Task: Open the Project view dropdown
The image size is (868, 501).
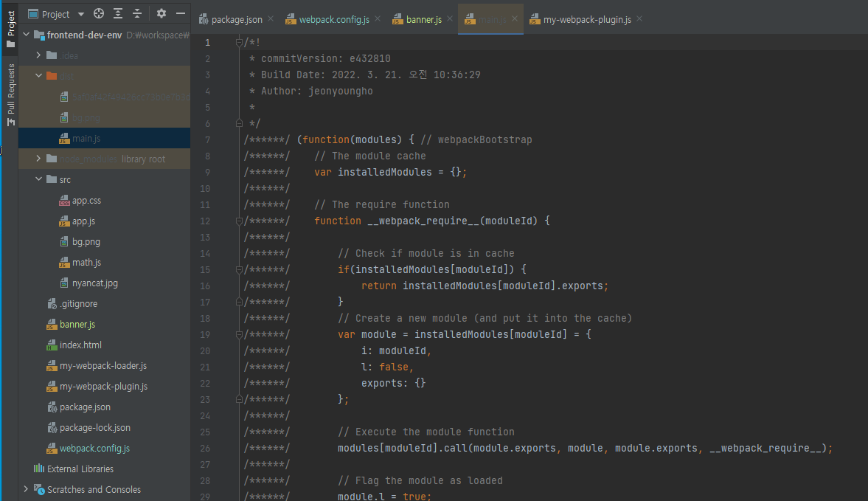Action: coord(81,15)
